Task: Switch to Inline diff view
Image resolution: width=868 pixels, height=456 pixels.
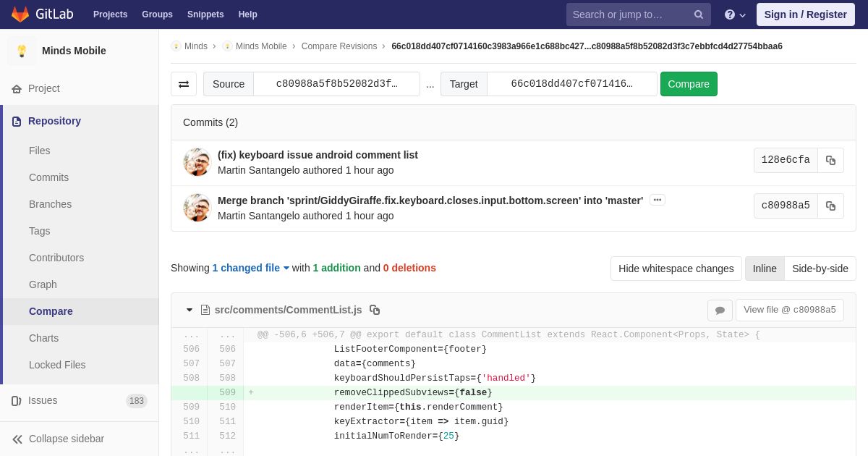Action: pos(765,269)
